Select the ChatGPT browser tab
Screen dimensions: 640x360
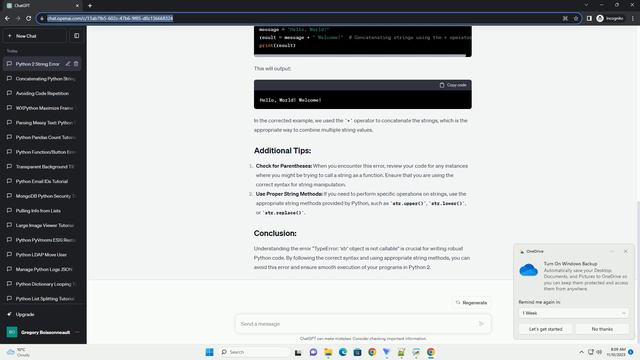[41, 6]
